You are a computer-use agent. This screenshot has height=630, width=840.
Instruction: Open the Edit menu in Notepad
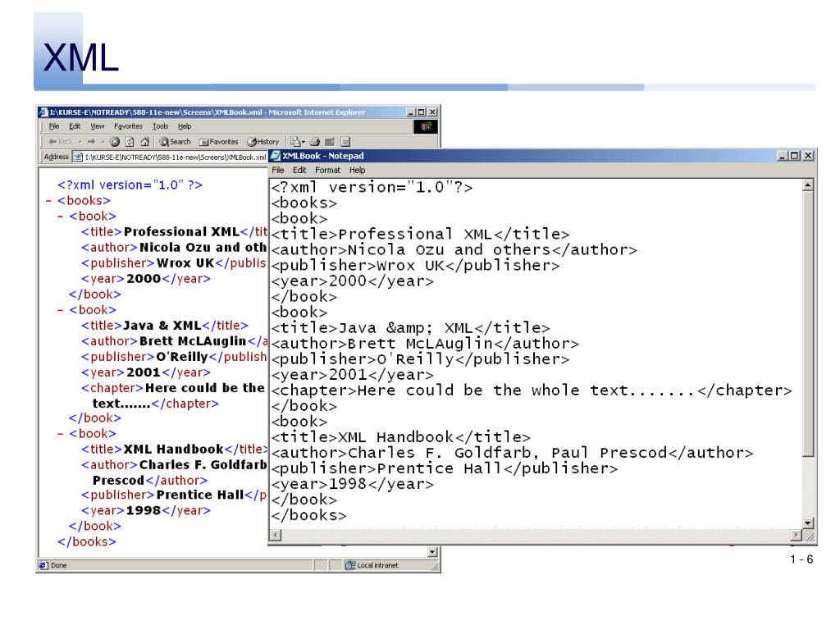point(299,171)
